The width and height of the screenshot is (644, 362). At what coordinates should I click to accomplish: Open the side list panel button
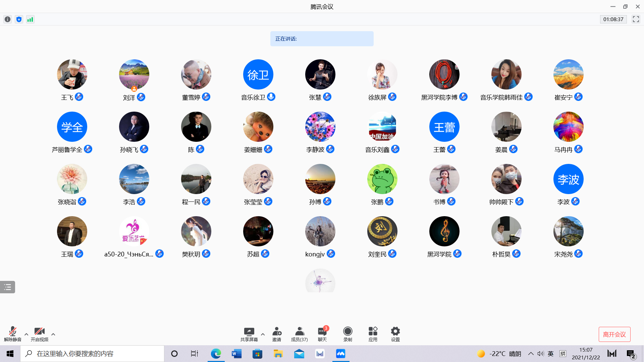[x=7, y=287]
